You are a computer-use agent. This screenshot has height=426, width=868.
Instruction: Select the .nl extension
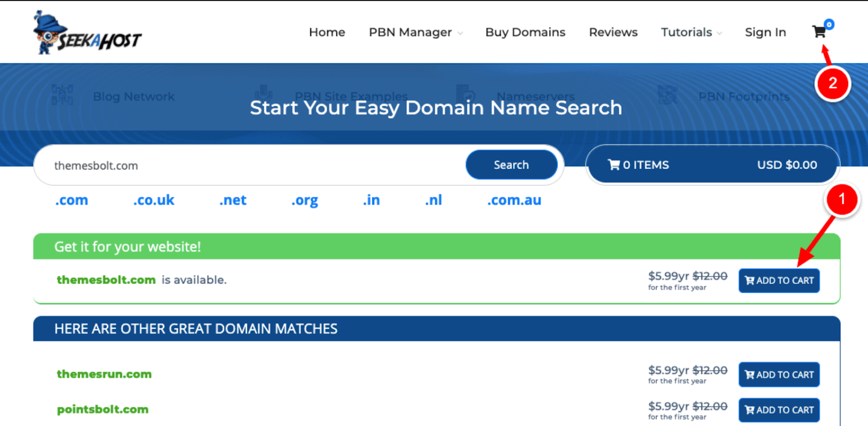click(433, 200)
